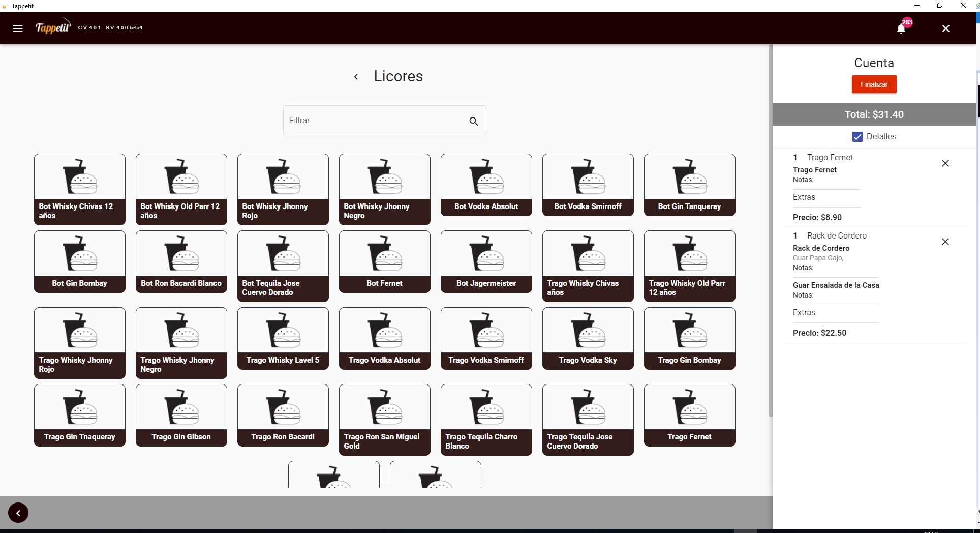This screenshot has width=980, height=533.
Task: Select Trago Whisky Jhonny Rojo
Action: 80,343
